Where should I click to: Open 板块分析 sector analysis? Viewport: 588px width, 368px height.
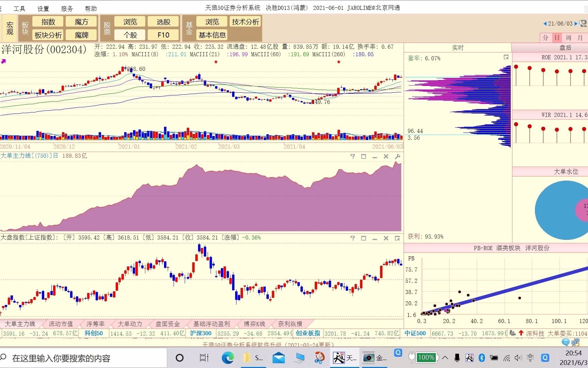pos(48,35)
